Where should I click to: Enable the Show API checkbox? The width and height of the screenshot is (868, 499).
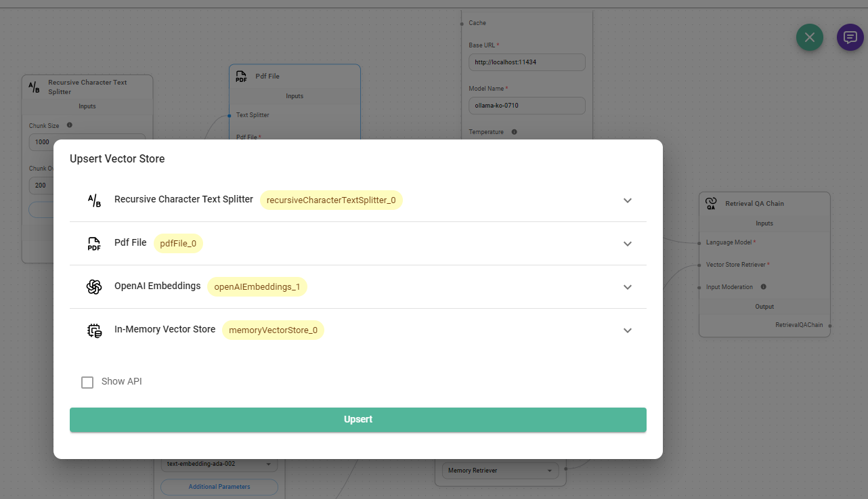tap(87, 383)
